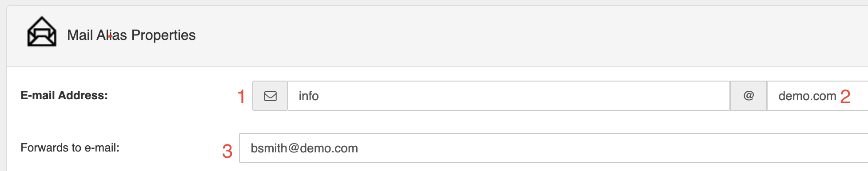Click the red number 1 annotation
The image size is (868, 171).
[x=241, y=97]
